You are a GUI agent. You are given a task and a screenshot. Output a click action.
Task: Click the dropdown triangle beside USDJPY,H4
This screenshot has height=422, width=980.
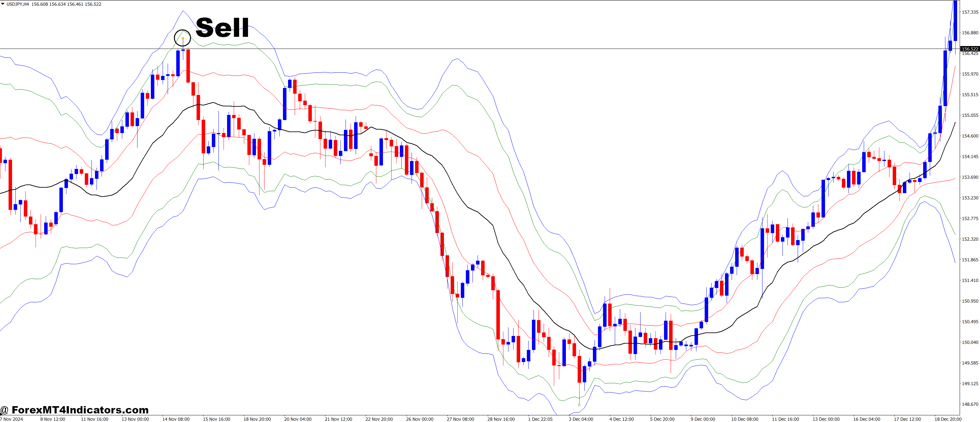(x=3, y=4)
